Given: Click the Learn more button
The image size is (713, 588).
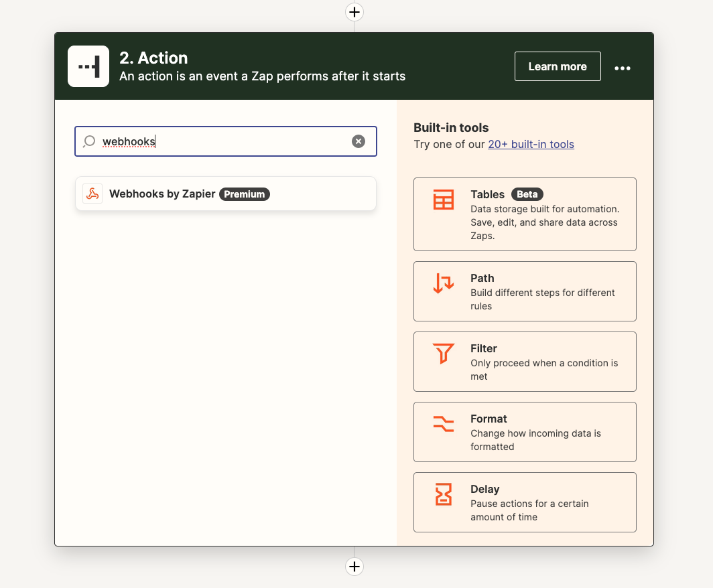Looking at the screenshot, I should click(558, 66).
